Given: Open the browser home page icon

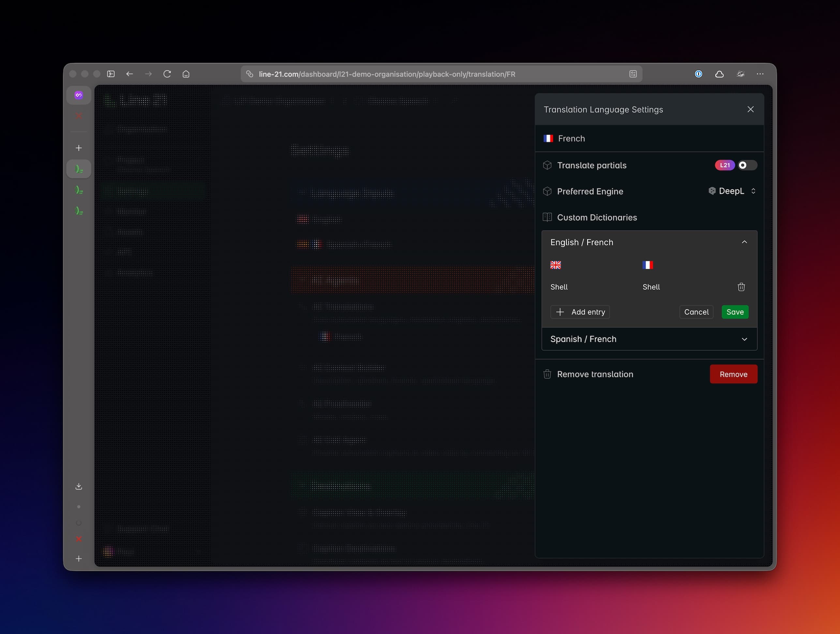Looking at the screenshot, I should (186, 74).
